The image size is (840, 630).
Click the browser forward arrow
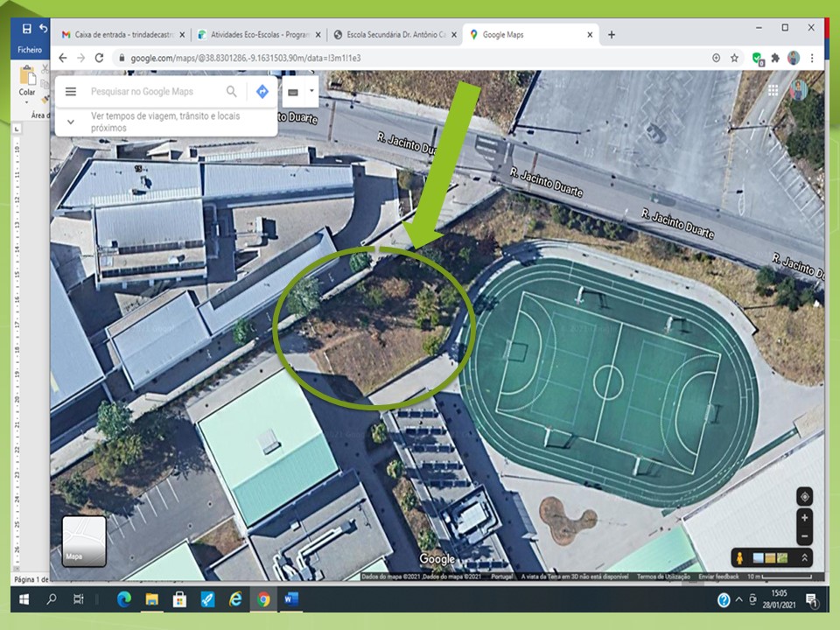click(80, 58)
